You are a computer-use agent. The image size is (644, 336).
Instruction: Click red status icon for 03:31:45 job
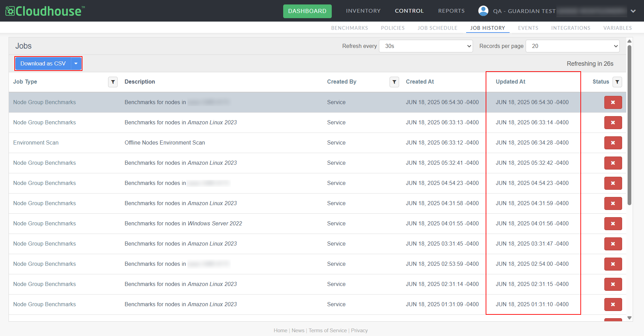click(x=613, y=244)
